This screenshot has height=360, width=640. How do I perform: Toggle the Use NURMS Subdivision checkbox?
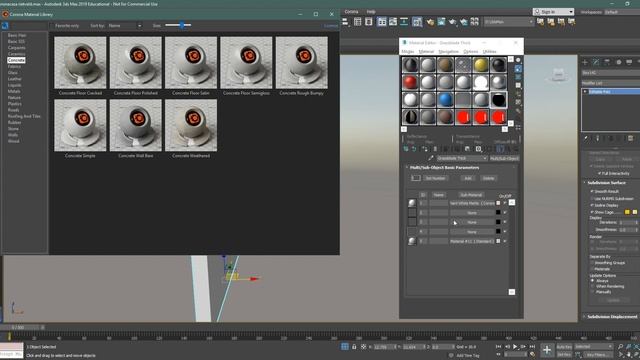coord(592,198)
